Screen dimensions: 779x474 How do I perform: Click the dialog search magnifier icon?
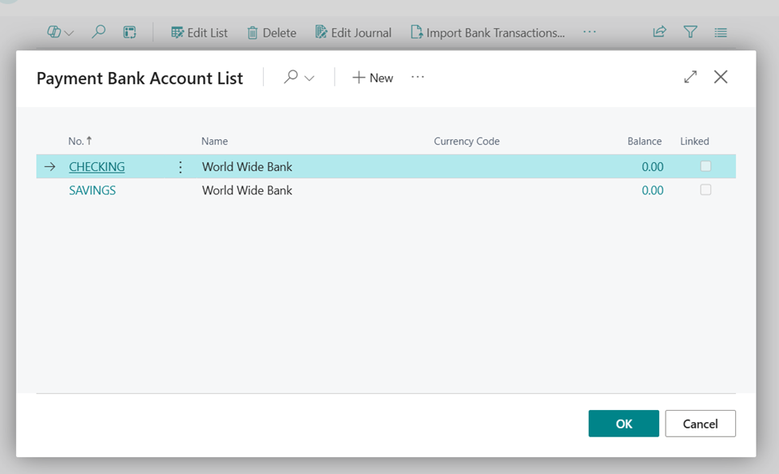pos(291,77)
